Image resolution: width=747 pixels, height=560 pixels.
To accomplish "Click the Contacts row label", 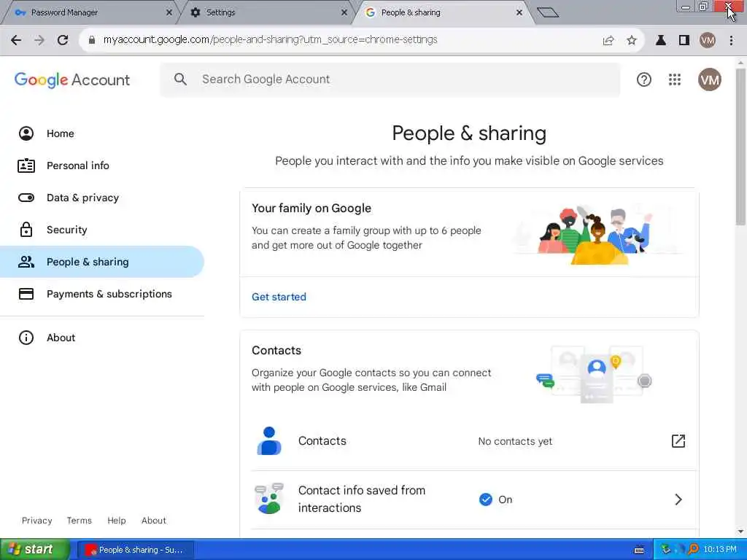I will coord(322,441).
